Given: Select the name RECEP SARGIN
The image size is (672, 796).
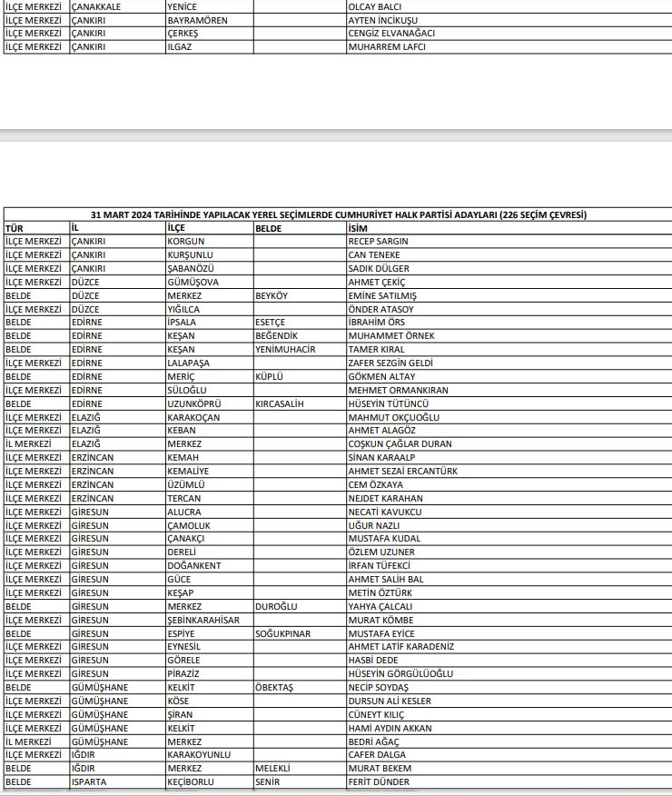Looking at the screenshot, I should tap(378, 242).
